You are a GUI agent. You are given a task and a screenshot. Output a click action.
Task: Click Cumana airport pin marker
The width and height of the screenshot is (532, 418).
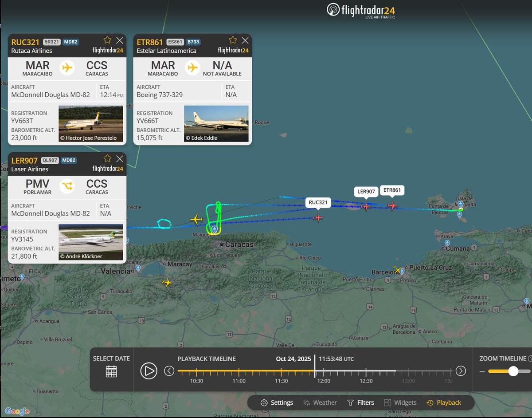[x=447, y=243]
